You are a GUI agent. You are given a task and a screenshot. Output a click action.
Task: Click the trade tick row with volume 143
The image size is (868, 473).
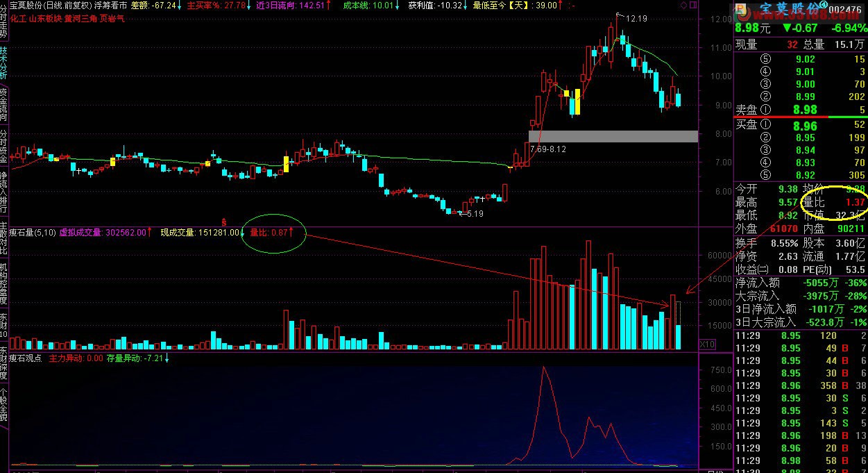coord(801,423)
